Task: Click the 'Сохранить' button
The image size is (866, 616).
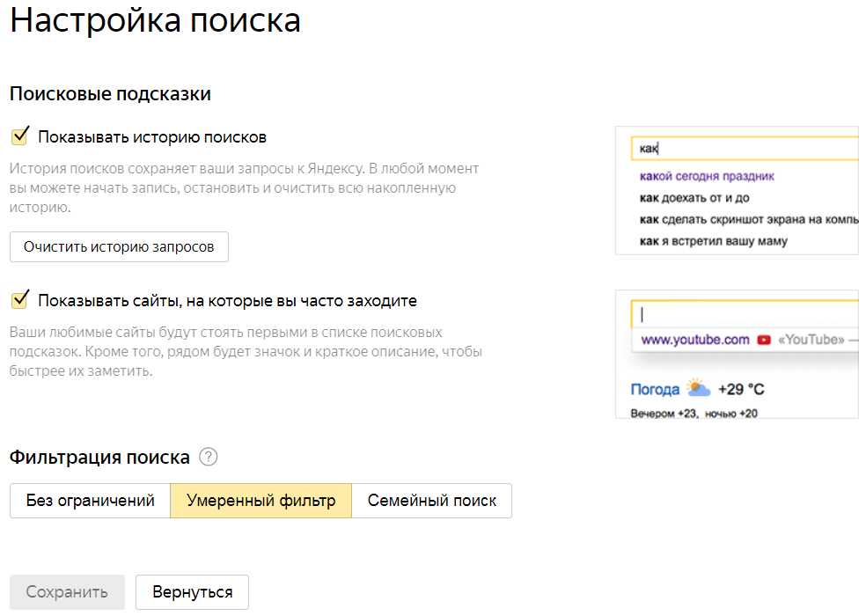Action: point(67,592)
